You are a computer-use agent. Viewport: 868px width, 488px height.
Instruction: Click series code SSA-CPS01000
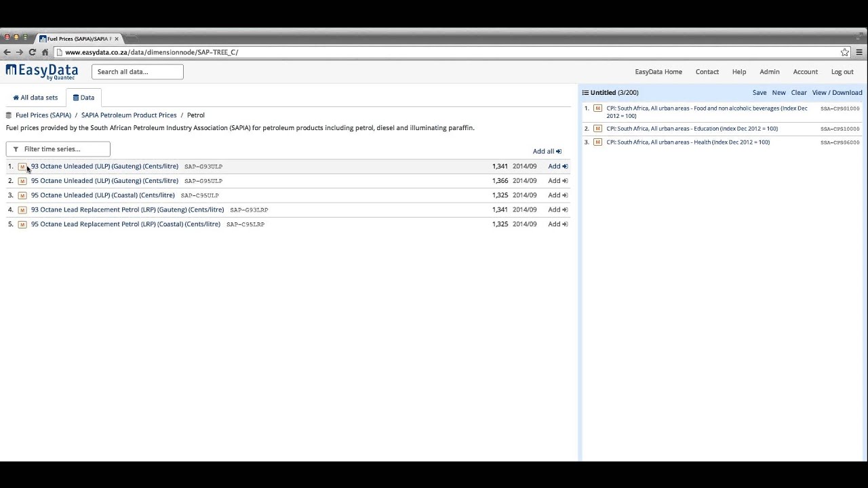(x=840, y=108)
